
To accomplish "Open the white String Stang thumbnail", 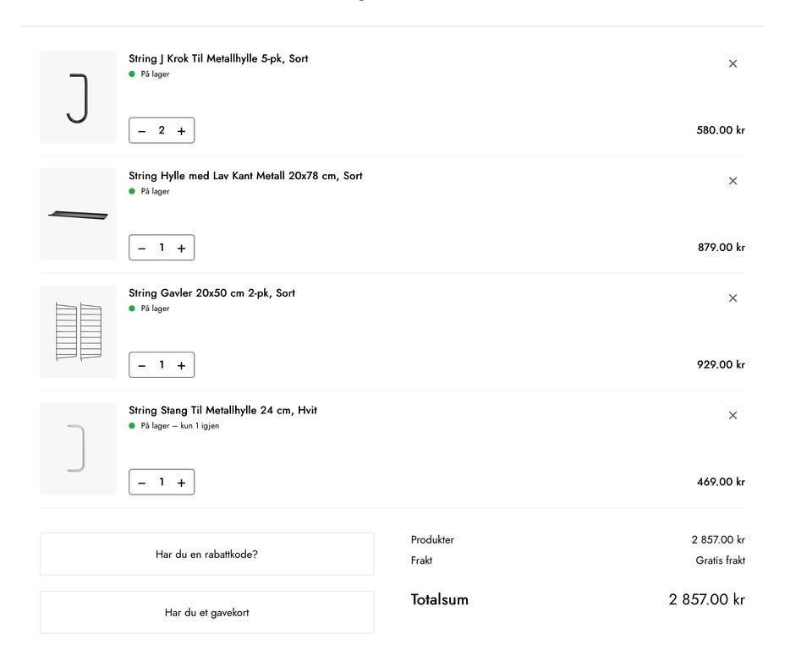I will click(78, 449).
